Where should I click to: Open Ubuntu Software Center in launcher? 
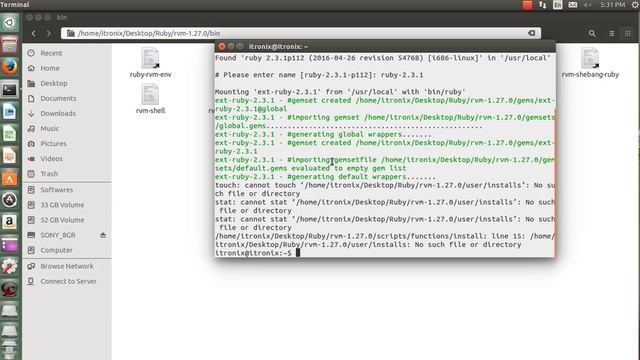coord(9,178)
